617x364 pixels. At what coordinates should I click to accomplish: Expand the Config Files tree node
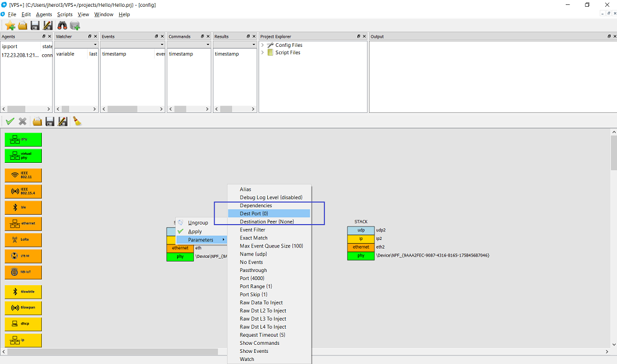click(x=263, y=45)
